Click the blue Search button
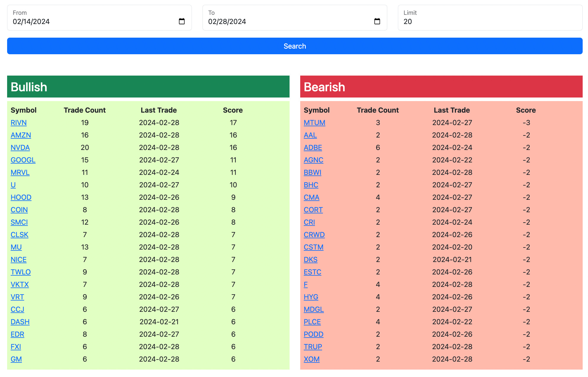Viewport: 588px width, 377px height. [x=295, y=46]
